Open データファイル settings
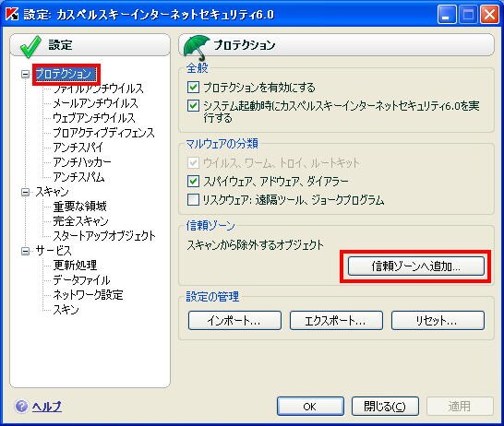 pos(81,280)
